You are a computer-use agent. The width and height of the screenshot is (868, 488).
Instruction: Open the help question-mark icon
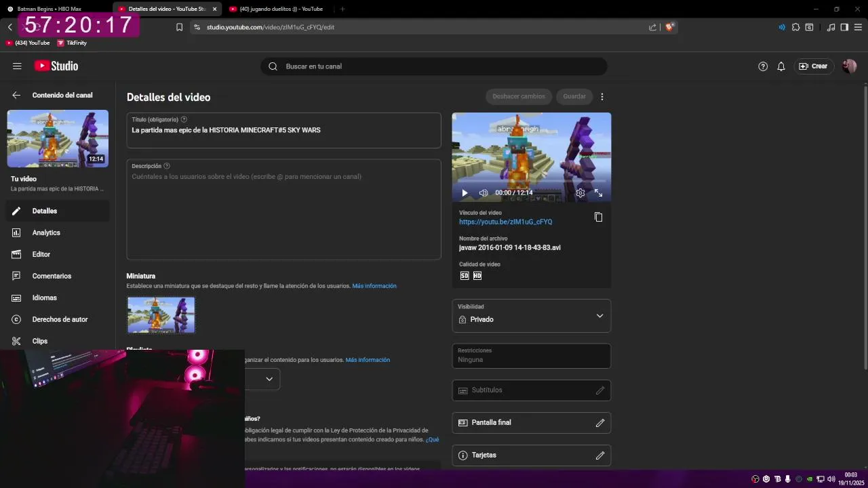click(x=763, y=66)
